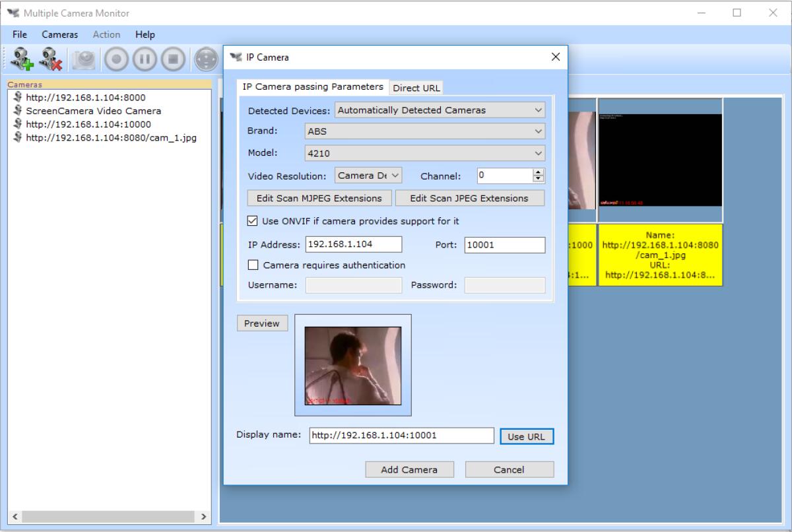Click the camera preview thumbnail image
The height and width of the screenshot is (532, 792).
353,365
